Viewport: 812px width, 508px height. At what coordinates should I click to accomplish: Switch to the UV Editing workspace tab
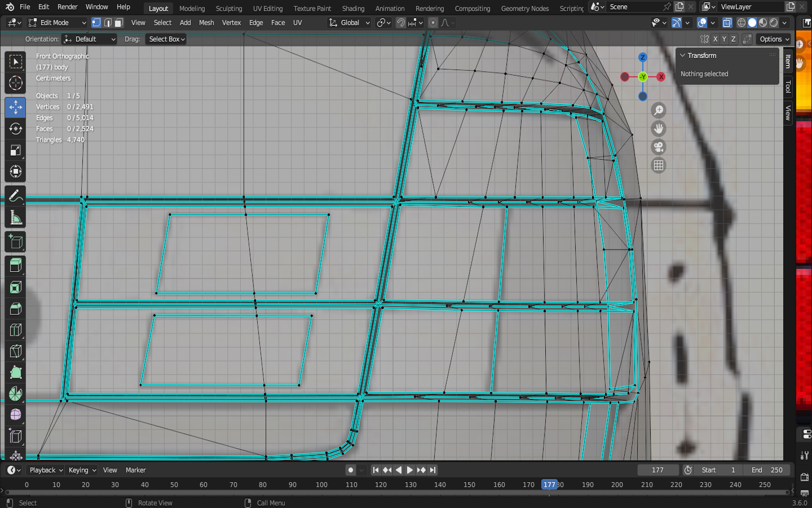[x=268, y=8]
